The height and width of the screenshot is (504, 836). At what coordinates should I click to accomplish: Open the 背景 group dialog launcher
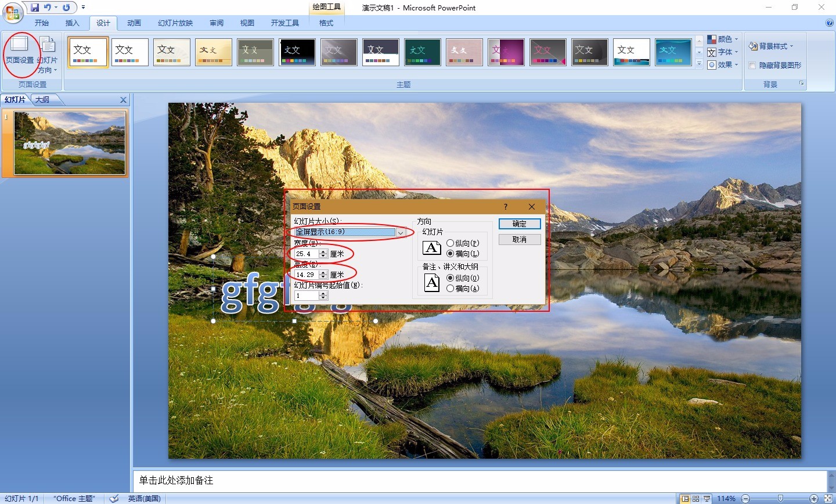click(802, 84)
